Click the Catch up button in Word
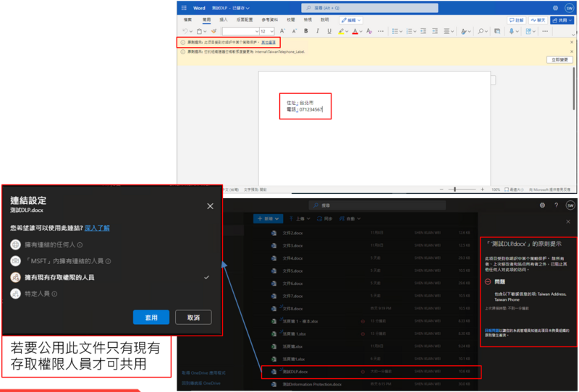This screenshot has height=392, width=579. (x=538, y=20)
